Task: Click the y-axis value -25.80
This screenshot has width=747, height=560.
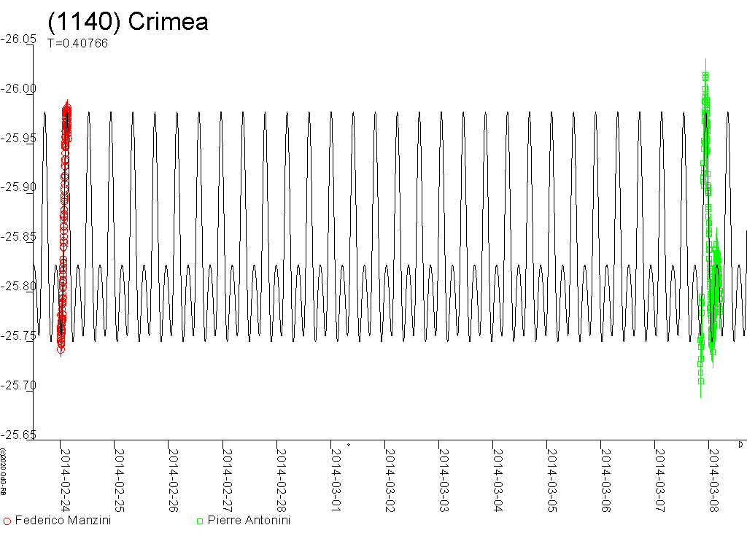Action: coord(18,286)
